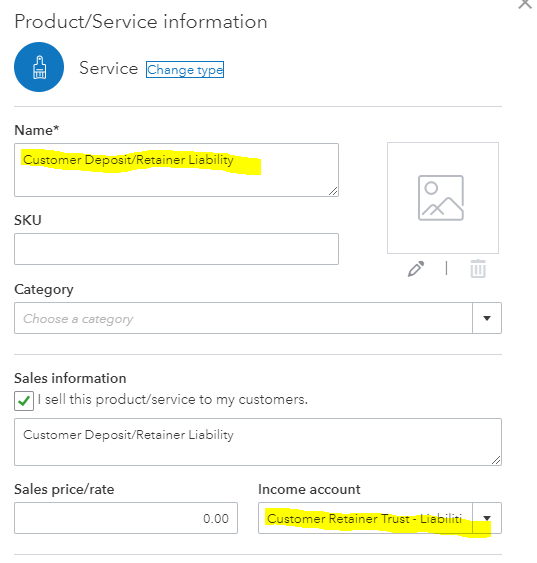Screen dimensions: 537x563
Task: Uncheck I sell this product/service checkbox
Action: (24, 401)
